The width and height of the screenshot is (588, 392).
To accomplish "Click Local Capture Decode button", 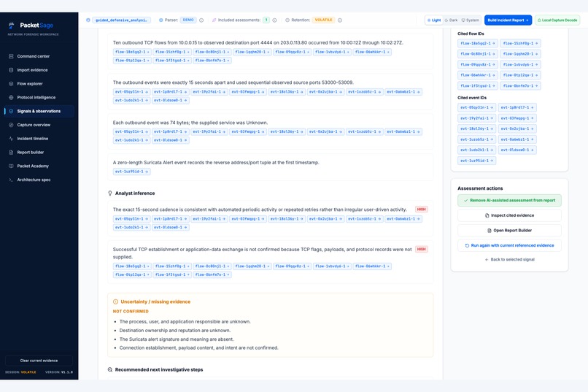I will pos(557,20).
